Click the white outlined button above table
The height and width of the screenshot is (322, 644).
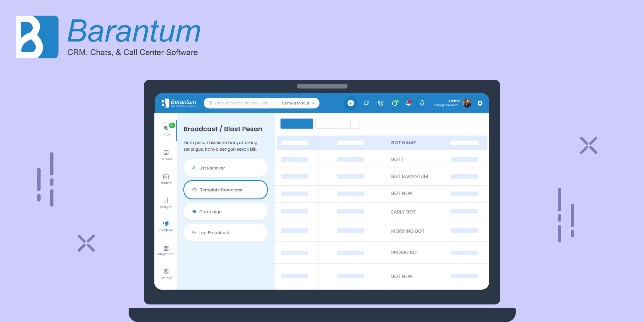pyautogui.click(x=332, y=124)
